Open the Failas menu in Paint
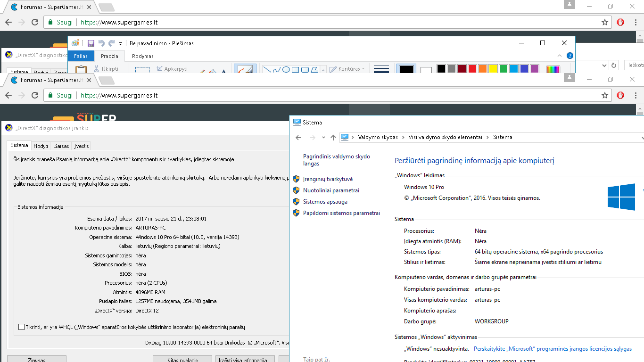Image resolution: width=644 pixels, height=362 pixels. [x=81, y=56]
